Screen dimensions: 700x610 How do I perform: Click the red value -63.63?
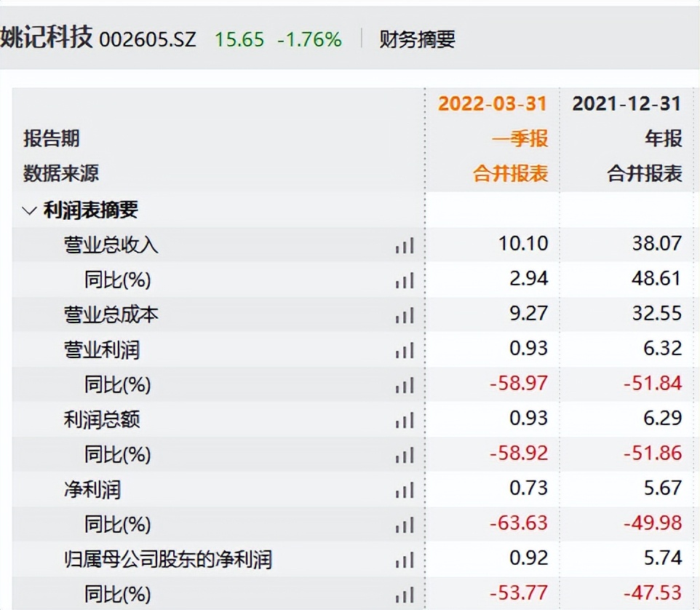pyautogui.click(x=519, y=523)
